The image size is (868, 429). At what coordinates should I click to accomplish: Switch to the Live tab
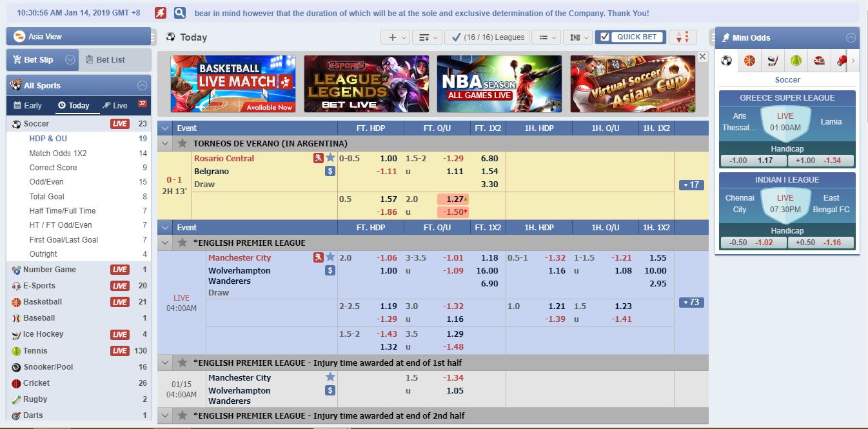[x=115, y=106]
